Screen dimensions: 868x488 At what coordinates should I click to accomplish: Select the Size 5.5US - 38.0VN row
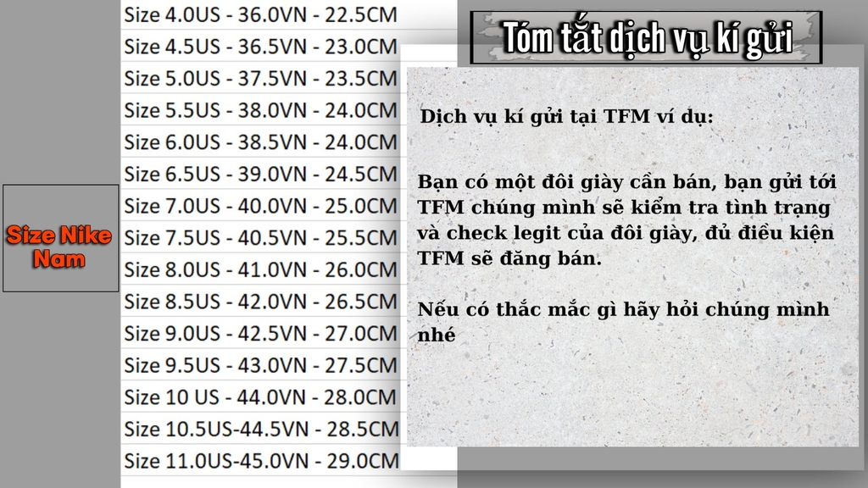pyautogui.click(x=260, y=110)
